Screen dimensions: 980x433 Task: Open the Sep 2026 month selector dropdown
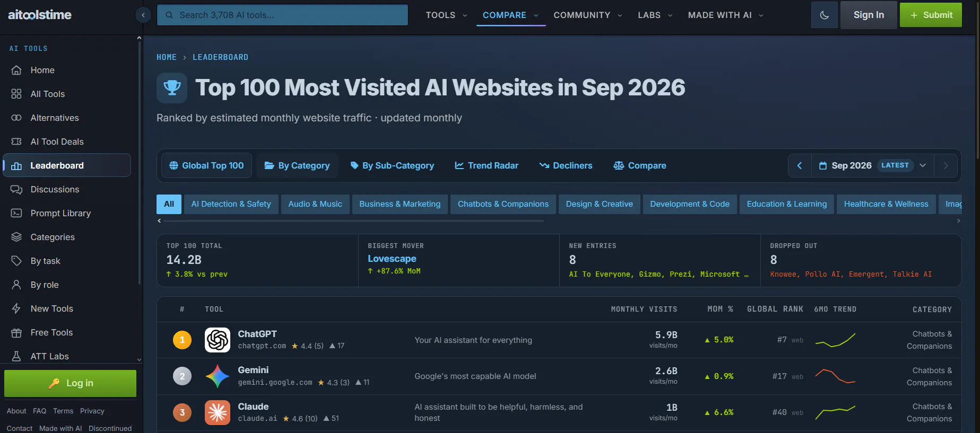pyautogui.click(x=872, y=166)
